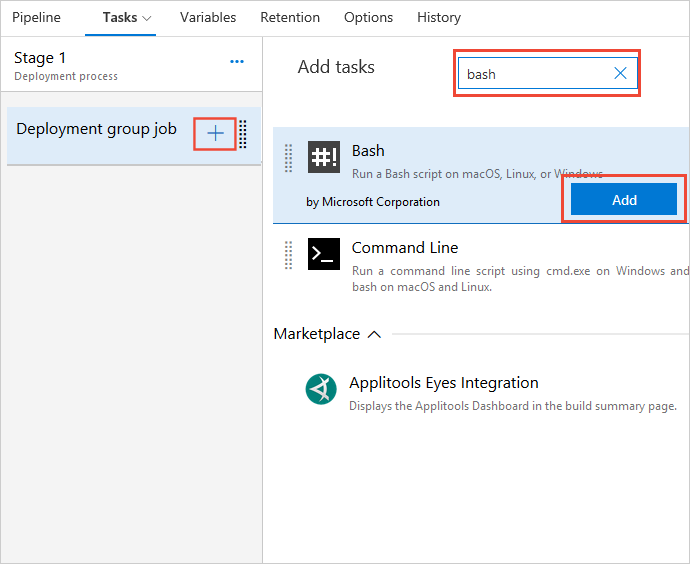Click the Applitools Eyes Integration logo

pyautogui.click(x=321, y=389)
